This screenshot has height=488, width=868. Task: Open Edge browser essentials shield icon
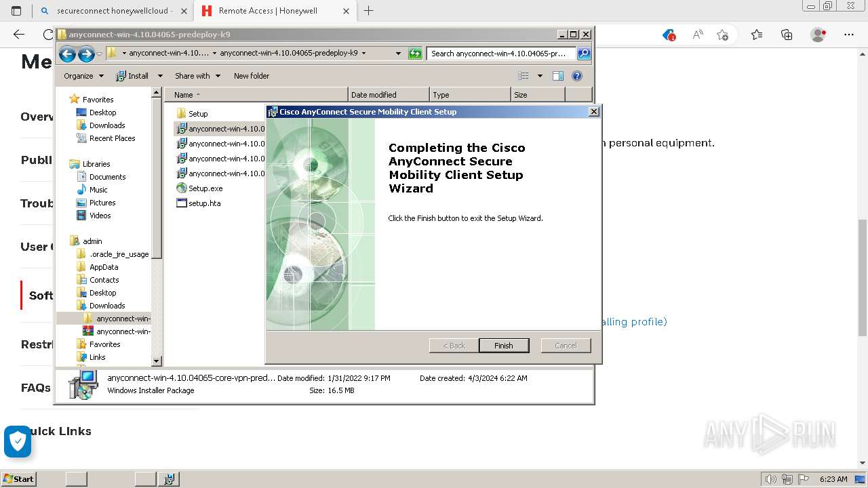669,35
